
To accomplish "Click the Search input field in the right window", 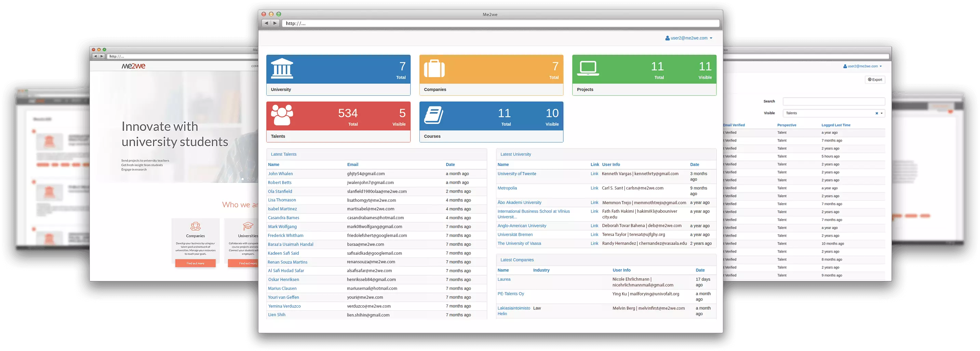I will pyautogui.click(x=834, y=101).
